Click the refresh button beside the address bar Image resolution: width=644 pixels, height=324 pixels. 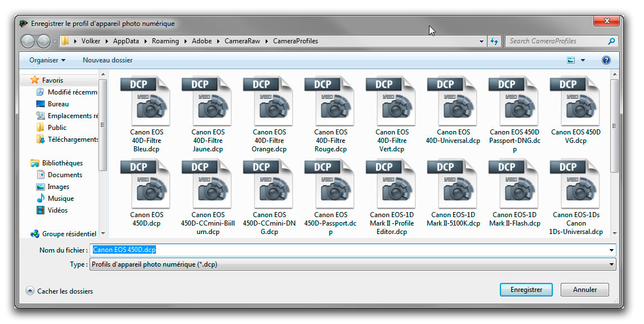click(494, 41)
